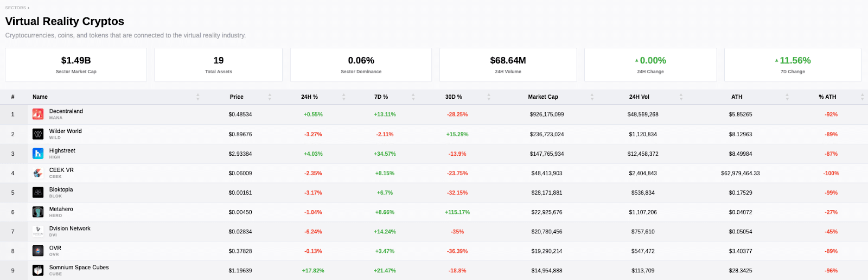The image size is (868, 280).
Task: Sort table using the Price column arrows
Action: 270,97
